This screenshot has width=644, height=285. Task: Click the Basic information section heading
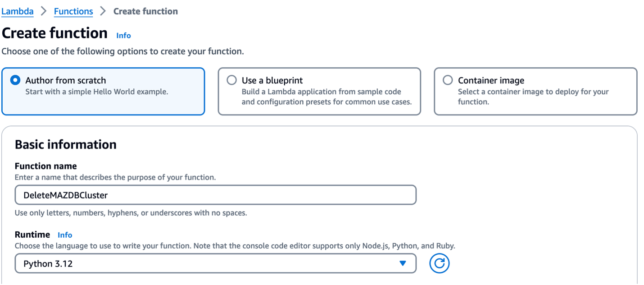point(66,144)
